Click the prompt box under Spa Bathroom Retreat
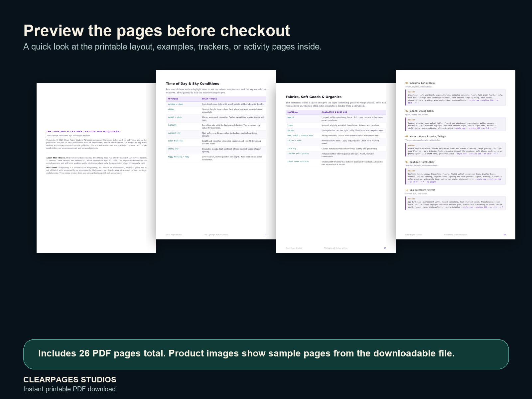Image resolution: width=532 pixels, height=399 pixels. [x=456, y=203]
